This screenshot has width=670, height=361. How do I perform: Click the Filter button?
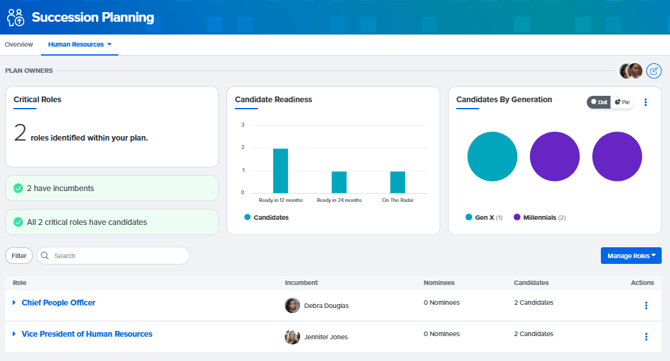19,255
